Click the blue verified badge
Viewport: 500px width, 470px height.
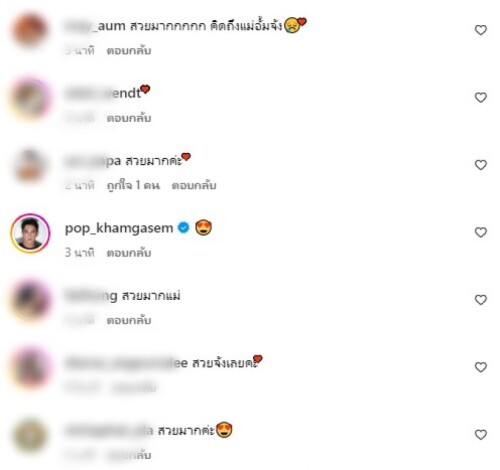(x=183, y=228)
